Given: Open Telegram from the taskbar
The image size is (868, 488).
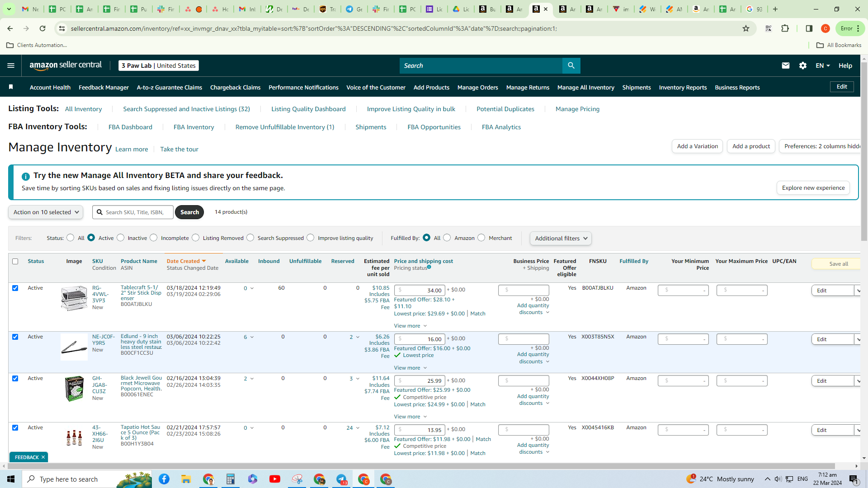Looking at the screenshot, I should click(x=341, y=479).
